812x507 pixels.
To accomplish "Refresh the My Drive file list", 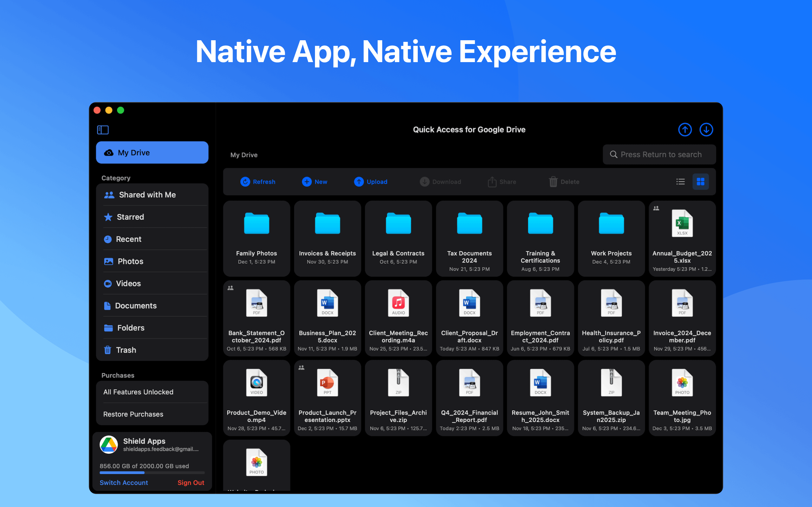I will [258, 181].
